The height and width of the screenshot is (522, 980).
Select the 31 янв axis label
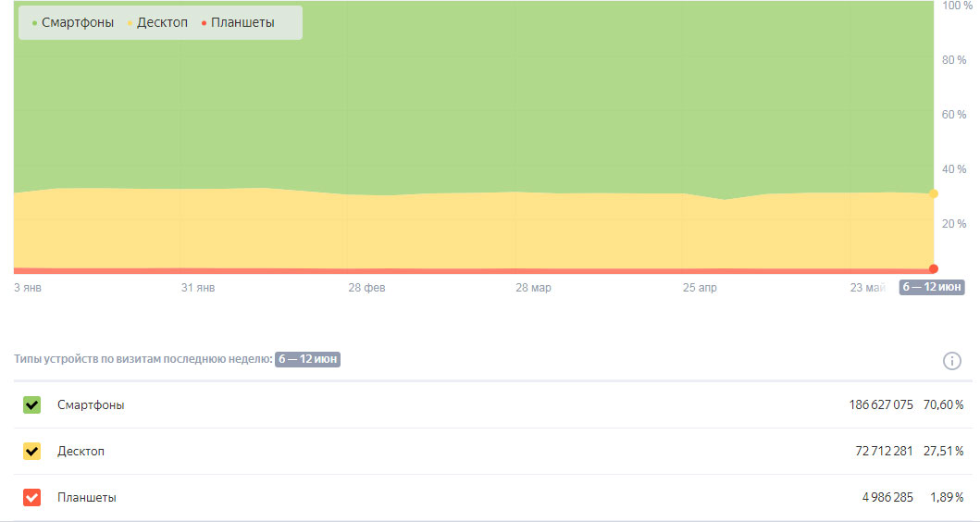coord(198,288)
